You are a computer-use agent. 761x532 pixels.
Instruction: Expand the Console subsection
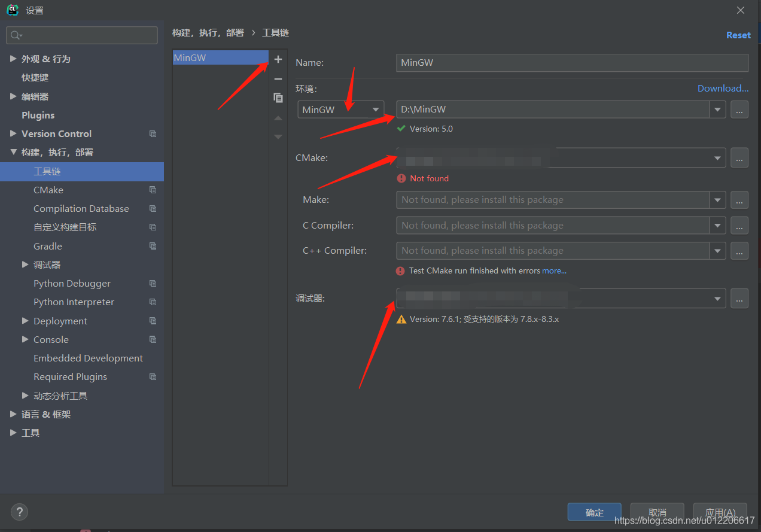pos(25,339)
